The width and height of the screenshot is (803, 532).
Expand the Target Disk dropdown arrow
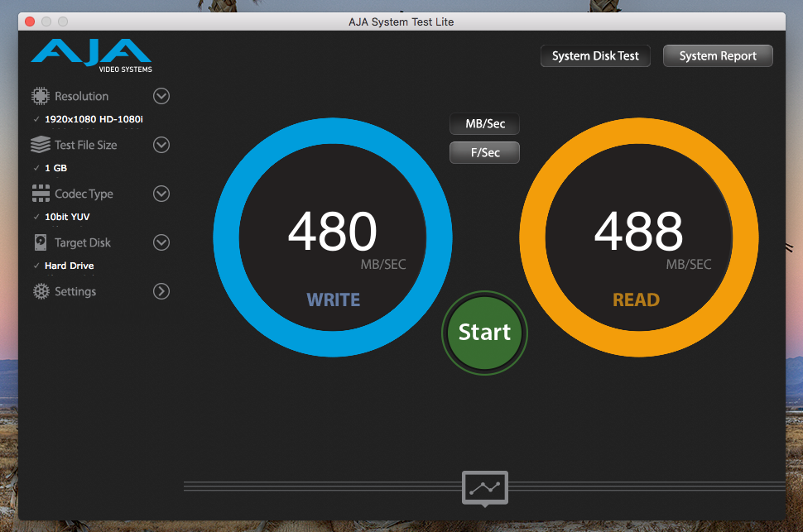161,242
